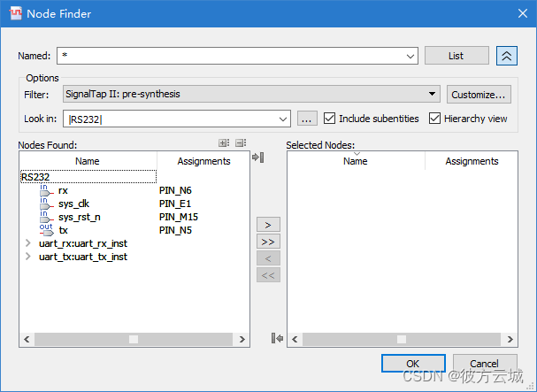The height and width of the screenshot is (392, 537).
Task: Click the sys_clk input pin icon
Action: (47, 204)
